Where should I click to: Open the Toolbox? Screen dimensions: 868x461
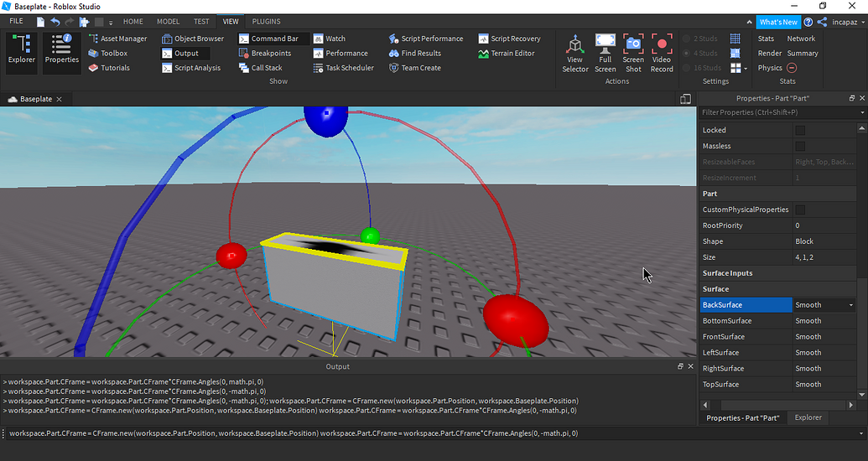(x=108, y=53)
